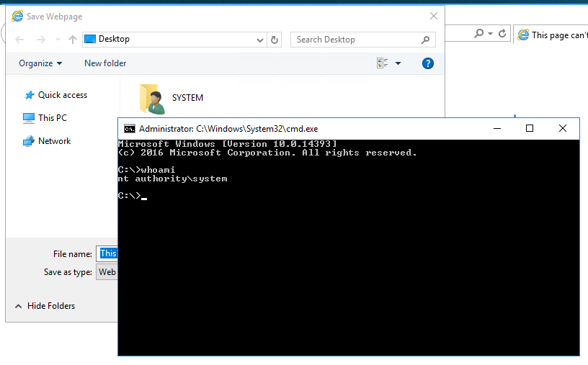Click the search magnifier in Search Desktop
The width and height of the screenshot is (588, 365).
tap(425, 40)
